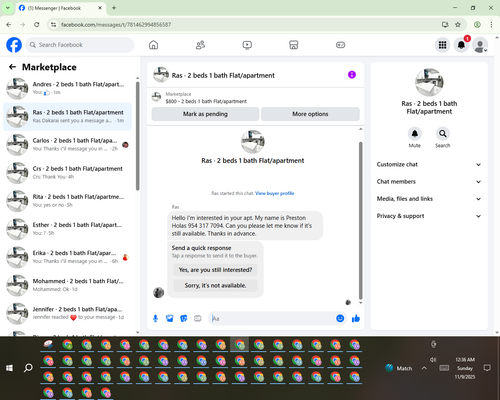This screenshot has height=400, width=500.
Task: Expand Privacy & support section
Action: (429, 216)
